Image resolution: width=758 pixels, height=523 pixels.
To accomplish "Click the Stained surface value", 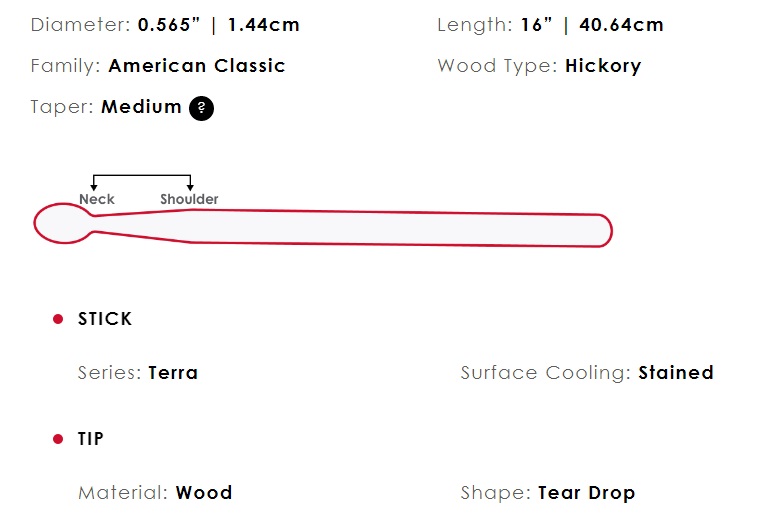I will coord(676,373).
